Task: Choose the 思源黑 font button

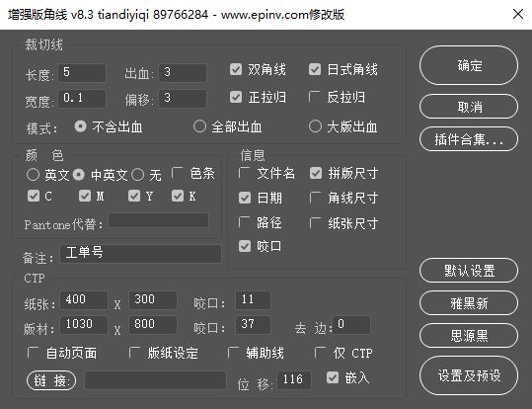Action: click(x=469, y=336)
